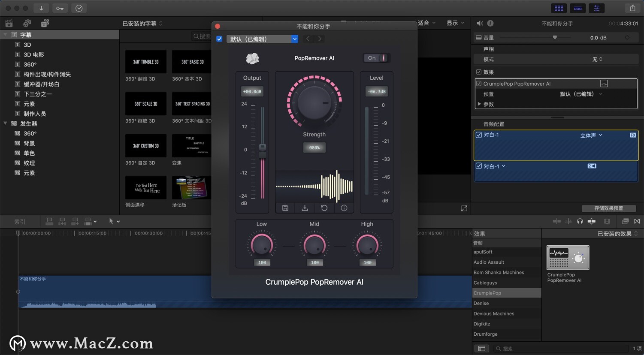Click clip appearance filmstrip icon in timeline toolbar
The width and height of the screenshot is (644, 355).
click(607, 221)
